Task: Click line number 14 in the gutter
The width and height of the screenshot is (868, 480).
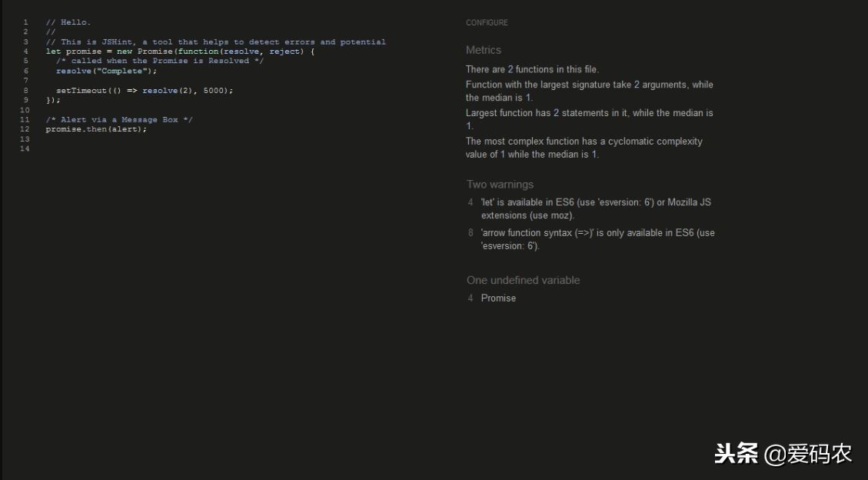Action: tap(25, 148)
